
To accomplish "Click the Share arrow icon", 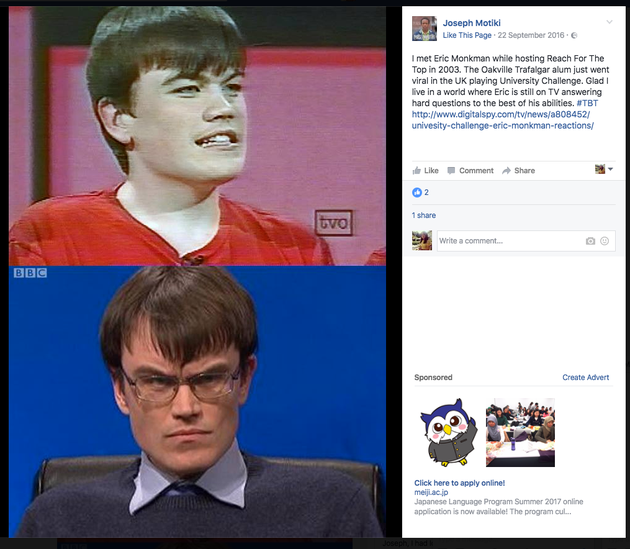I will tap(506, 170).
